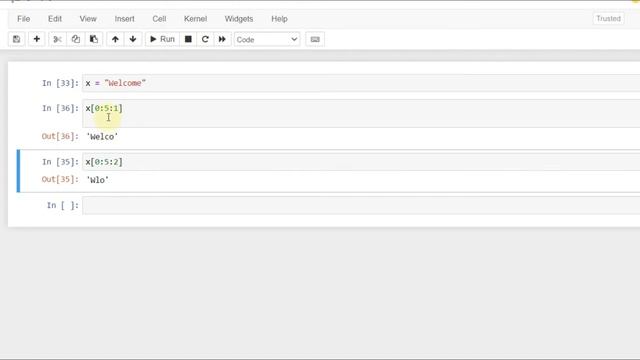The width and height of the screenshot is (640, 360).
Task: Insert a cell below with plus icon
Action: [x=36, y=39]
